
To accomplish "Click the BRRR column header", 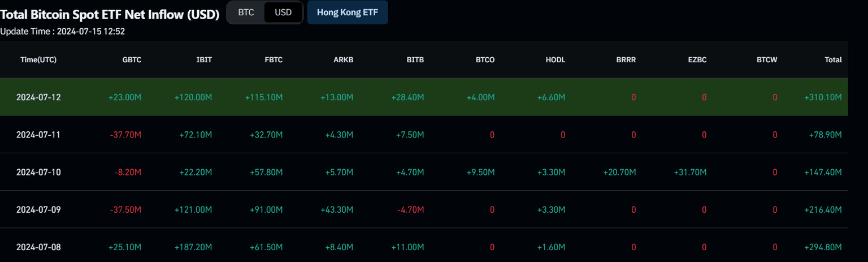I will click(626, 59).
